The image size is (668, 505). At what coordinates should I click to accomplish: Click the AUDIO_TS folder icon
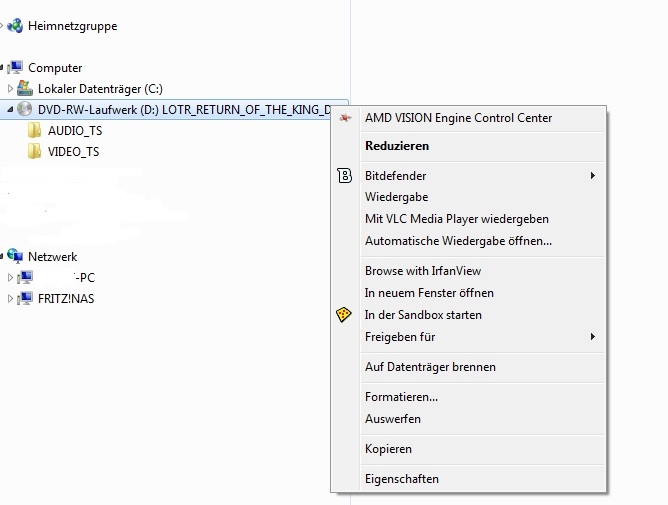[x=34, y=130]
